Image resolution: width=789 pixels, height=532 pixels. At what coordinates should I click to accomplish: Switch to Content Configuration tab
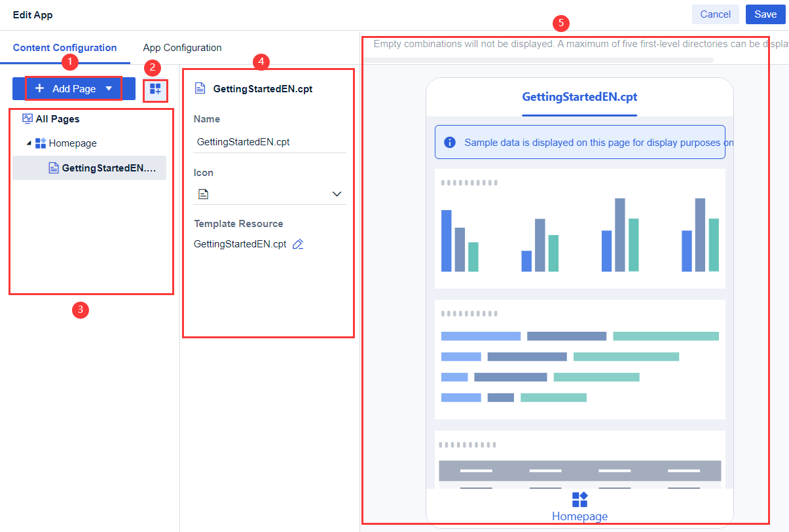click(x=65, y=48)
